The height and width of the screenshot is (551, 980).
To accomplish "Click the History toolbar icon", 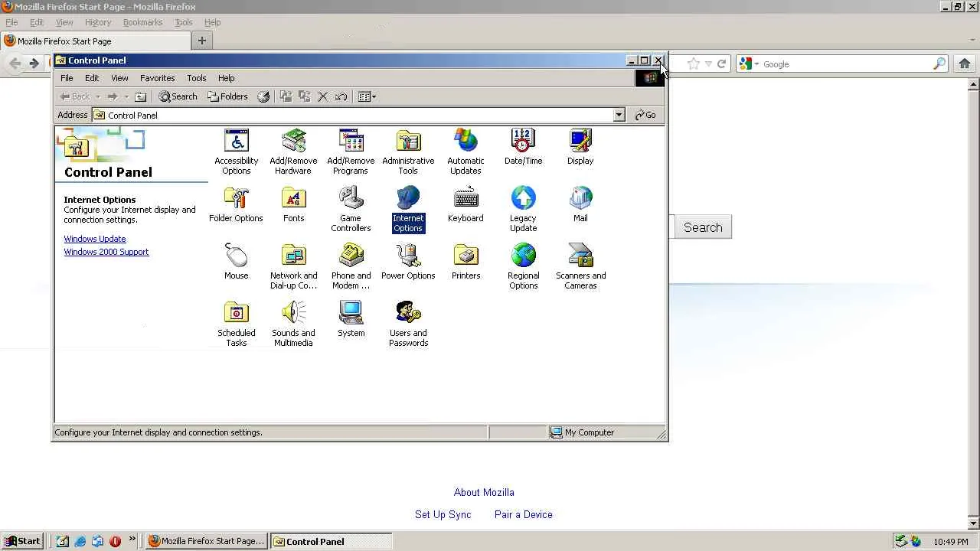I will point(263,96).
